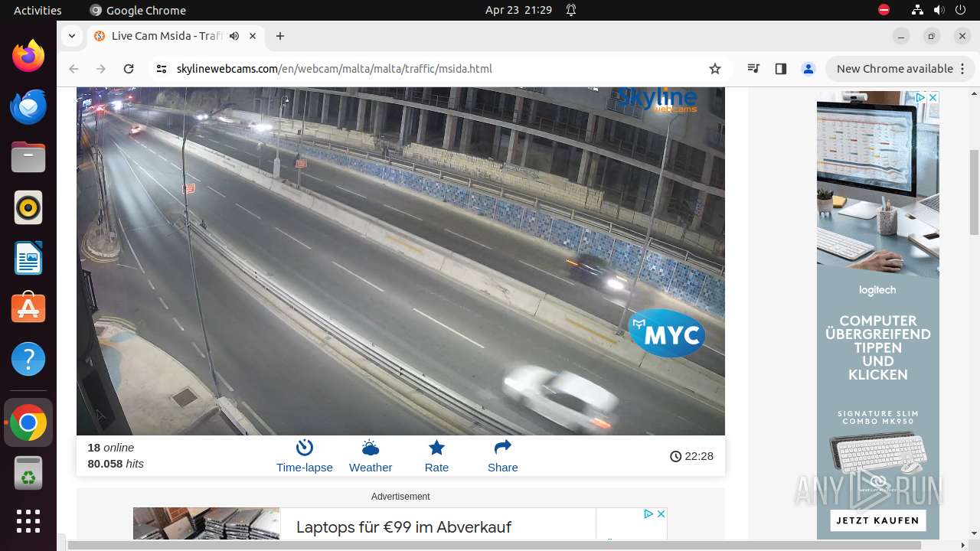Click the live webcam video stream
Image resolution: width=980 pixels, height=551 pixels.
click(x=400, y=261)
